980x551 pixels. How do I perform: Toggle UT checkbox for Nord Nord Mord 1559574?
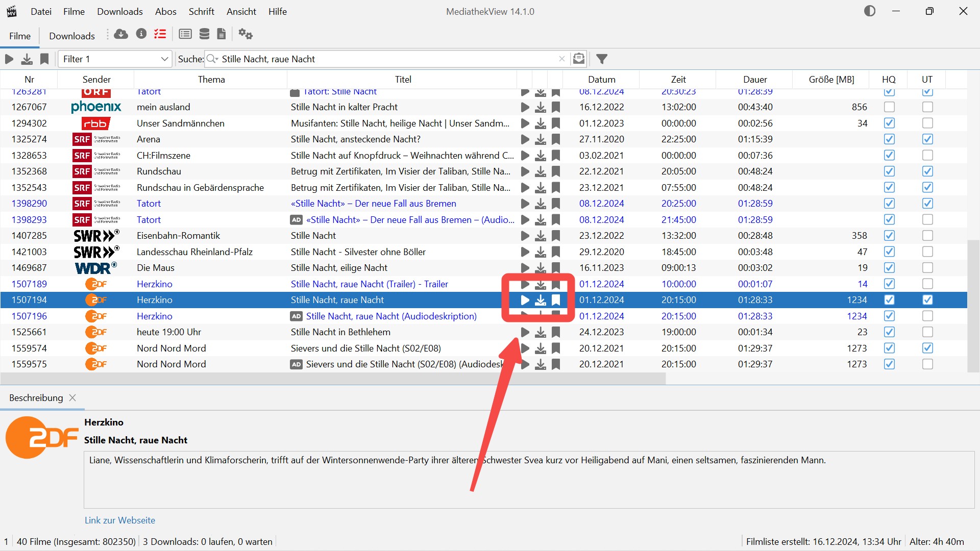[927, 348]
